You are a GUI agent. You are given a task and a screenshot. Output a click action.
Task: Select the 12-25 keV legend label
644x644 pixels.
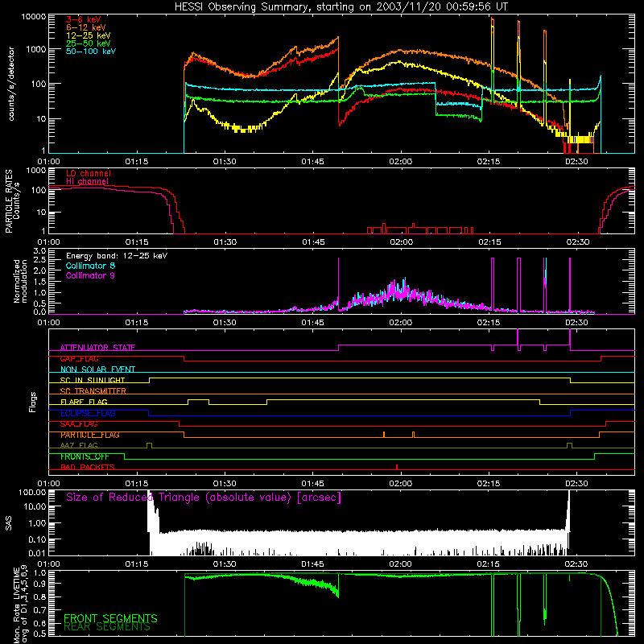(x=89, y=35)
